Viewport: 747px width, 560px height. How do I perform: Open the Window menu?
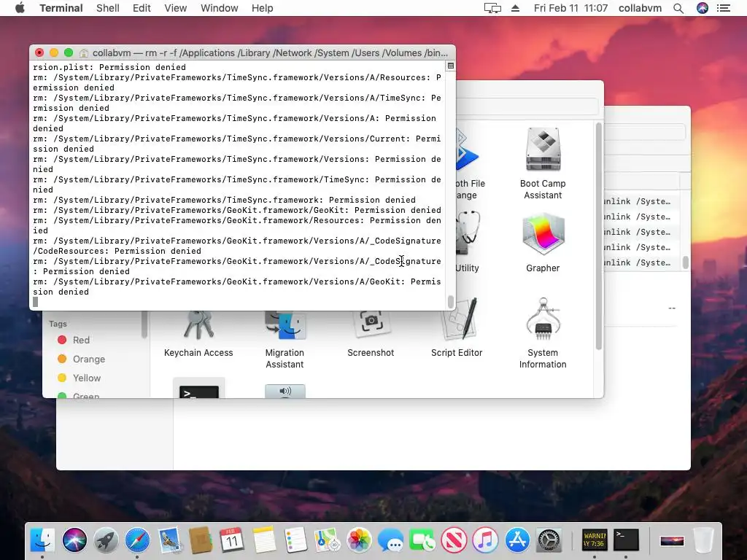click(x=219, y=8)
